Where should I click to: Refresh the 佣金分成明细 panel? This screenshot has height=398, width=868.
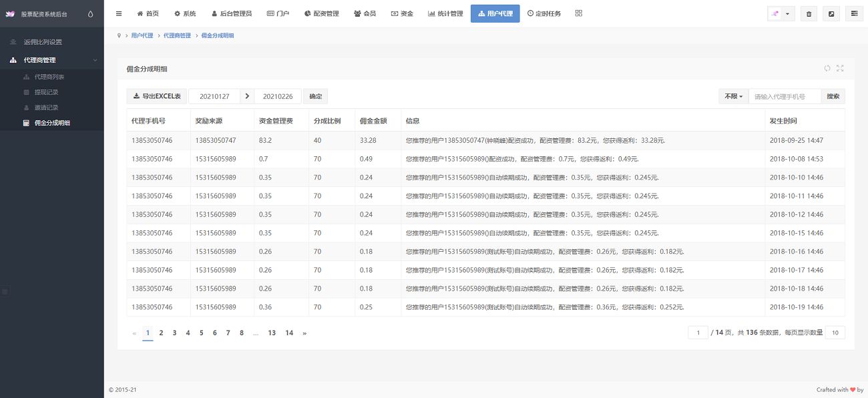(827, 68)
